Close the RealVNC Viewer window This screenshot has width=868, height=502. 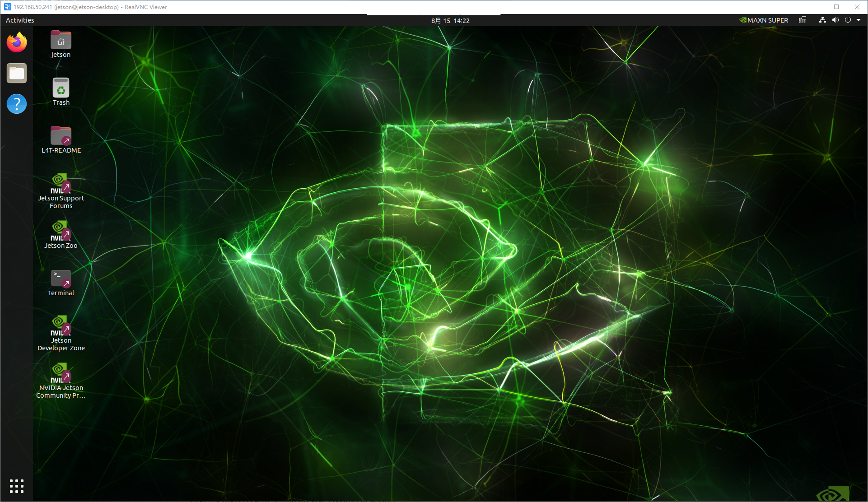click(857, 7)
